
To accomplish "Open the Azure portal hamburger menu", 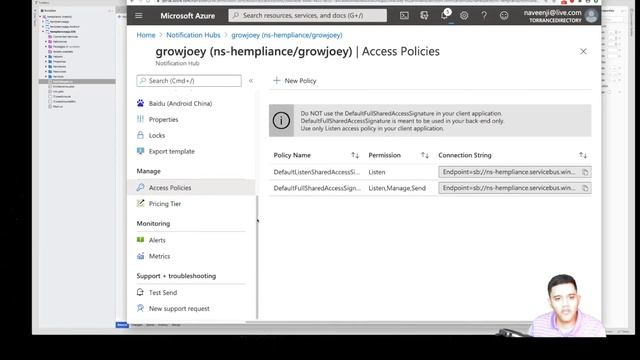I will [139, 16].
